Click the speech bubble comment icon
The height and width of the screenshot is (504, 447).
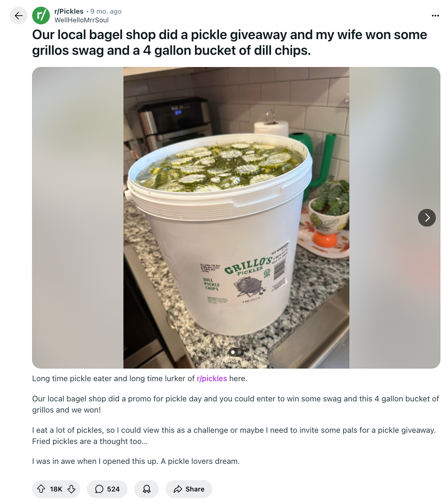tap(99, 489)
